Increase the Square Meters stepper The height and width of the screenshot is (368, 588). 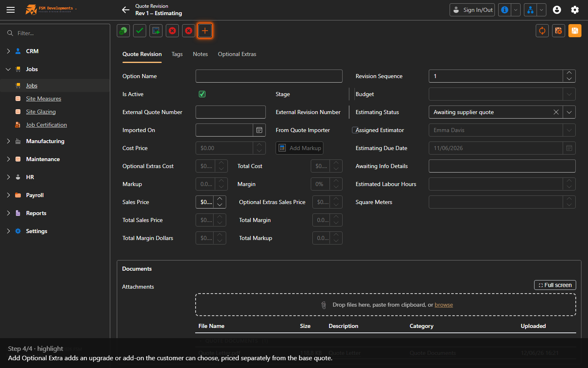pos(569,199)
